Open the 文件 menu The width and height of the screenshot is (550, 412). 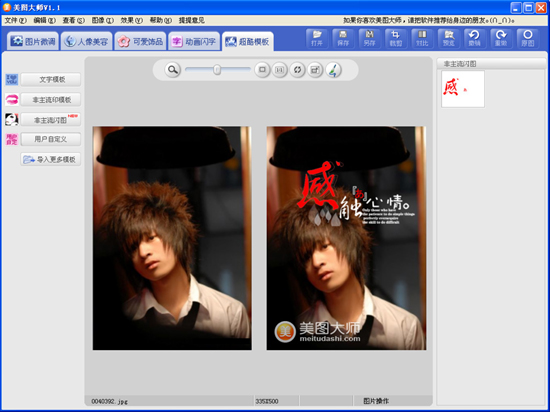tap(15, 20)
